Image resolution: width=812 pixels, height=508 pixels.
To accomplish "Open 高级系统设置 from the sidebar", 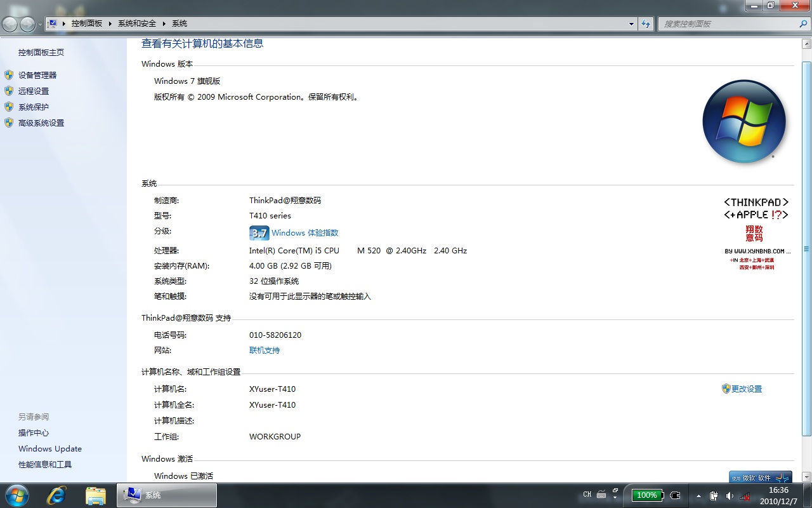I will 41,123.
